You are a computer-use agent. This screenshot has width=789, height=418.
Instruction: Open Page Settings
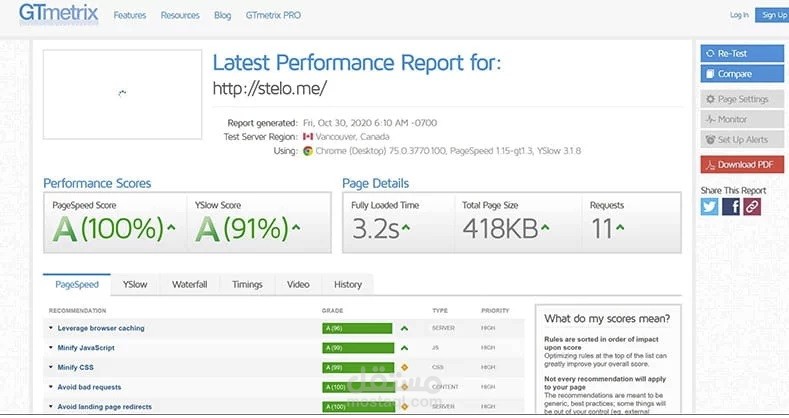742,99
